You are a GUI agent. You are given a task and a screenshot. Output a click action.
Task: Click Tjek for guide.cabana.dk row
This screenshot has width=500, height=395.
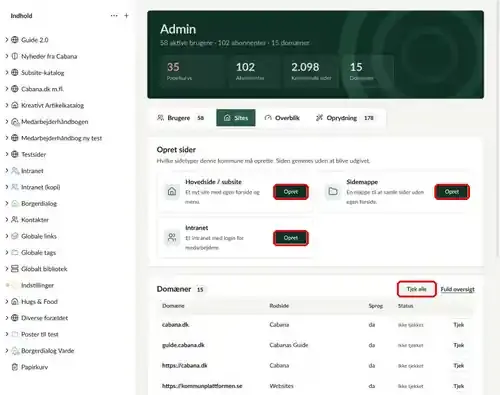[x=459, y=345]
